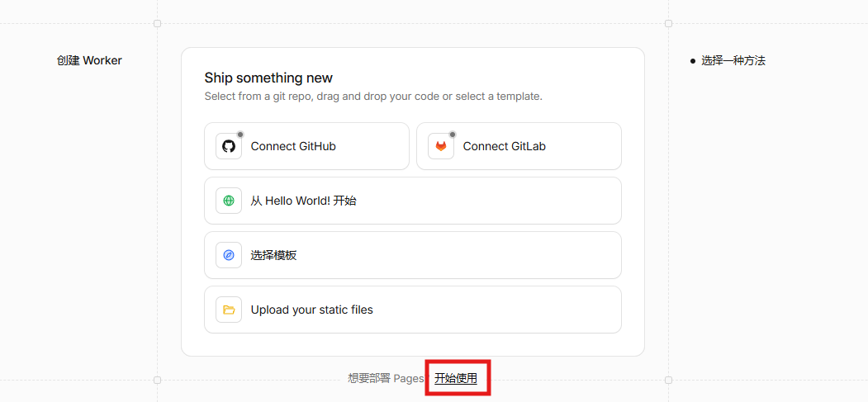The width and height of the screenshot is (868, 402).
Task: Follow the 开始使用 link for Pages
Action: tap(456, 378)
